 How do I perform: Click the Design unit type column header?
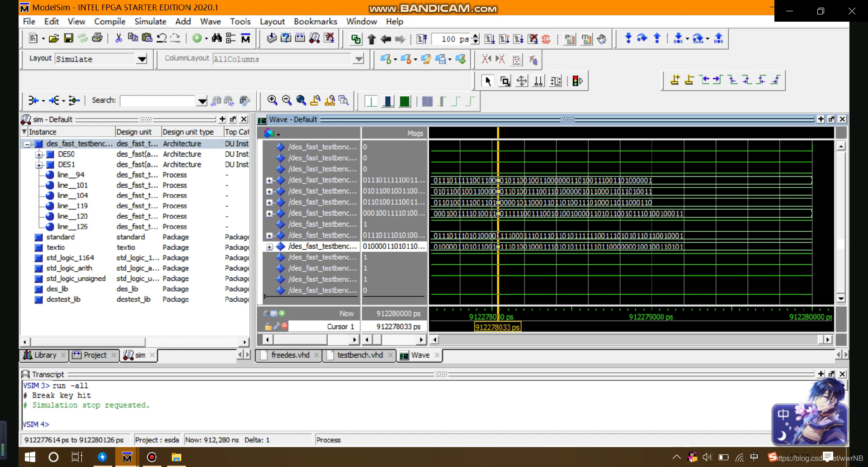[192, 132]
